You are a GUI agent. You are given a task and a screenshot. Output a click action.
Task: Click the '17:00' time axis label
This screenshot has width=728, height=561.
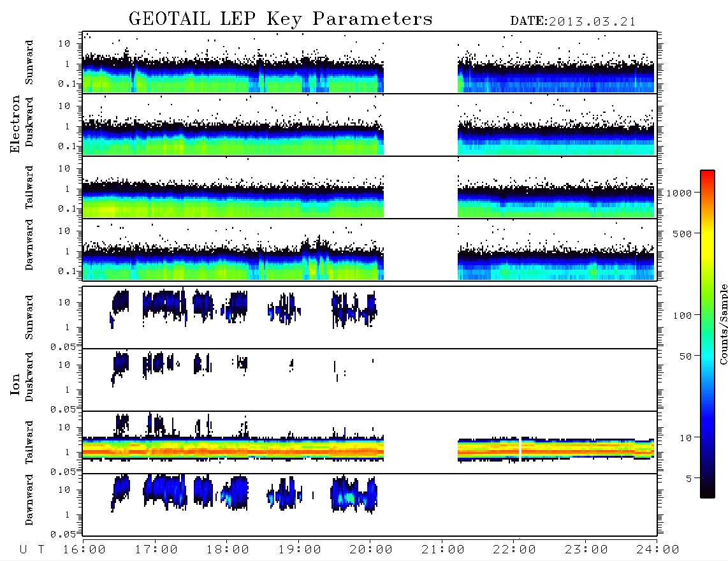(156, 550)
